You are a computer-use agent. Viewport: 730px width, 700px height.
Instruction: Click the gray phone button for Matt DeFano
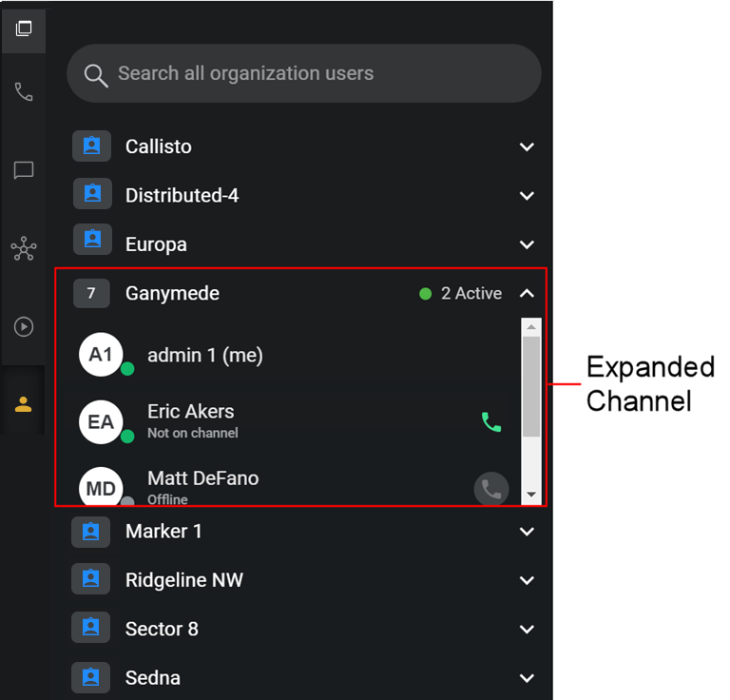click(491, 489)
